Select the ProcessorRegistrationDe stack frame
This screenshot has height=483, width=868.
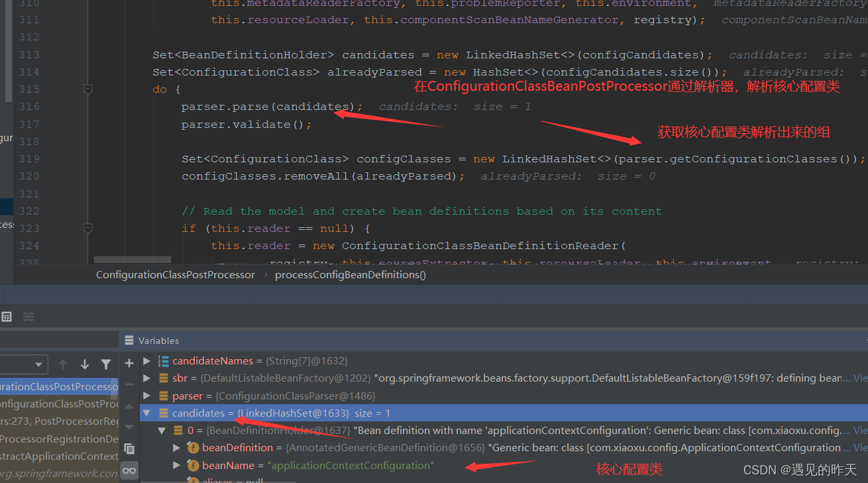click(60, 439)
